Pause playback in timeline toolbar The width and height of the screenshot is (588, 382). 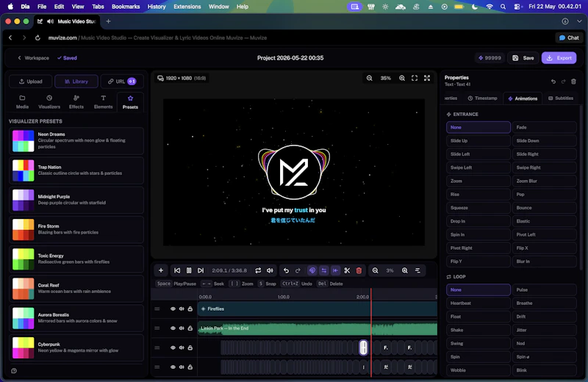(x=189, y=270)
